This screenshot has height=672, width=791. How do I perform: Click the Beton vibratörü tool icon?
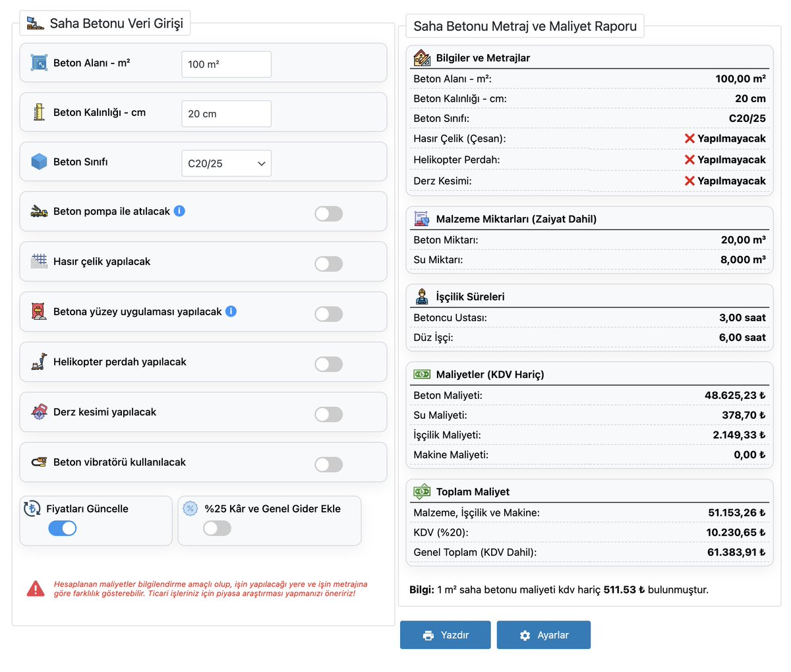(x=40, y=462)
